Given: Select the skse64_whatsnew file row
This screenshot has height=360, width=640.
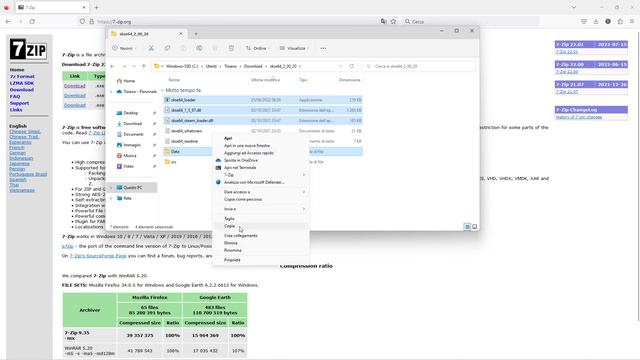Looking at the screenshot, I should pyautogui.click(x=263, y=131).
